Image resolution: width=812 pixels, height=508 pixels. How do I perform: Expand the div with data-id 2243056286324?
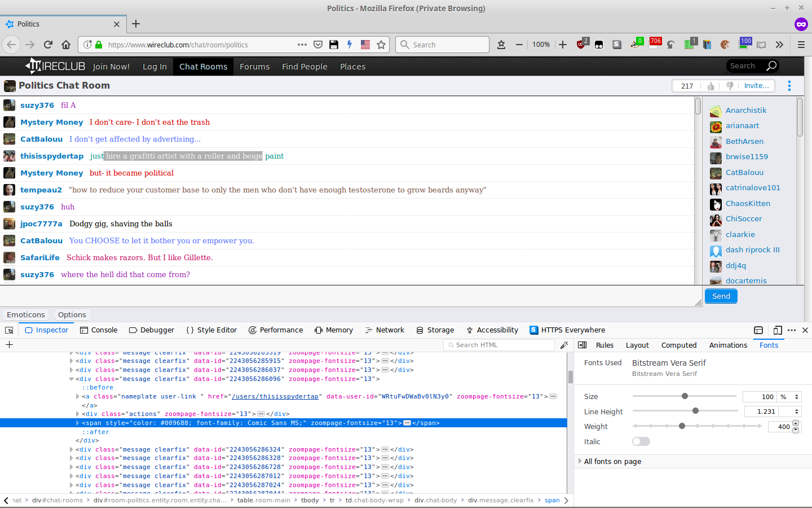[x=72, y=449]
